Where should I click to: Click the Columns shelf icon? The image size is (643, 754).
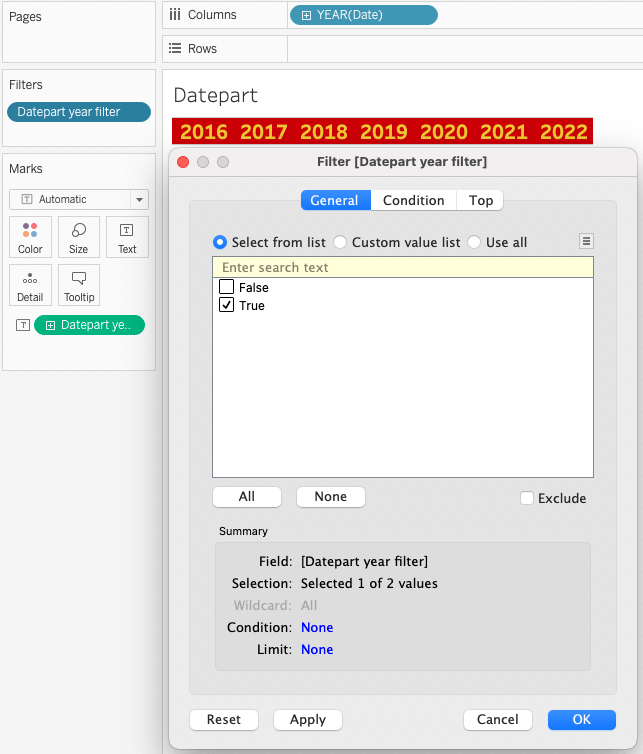pyautogui.click(x=175, y=15)
